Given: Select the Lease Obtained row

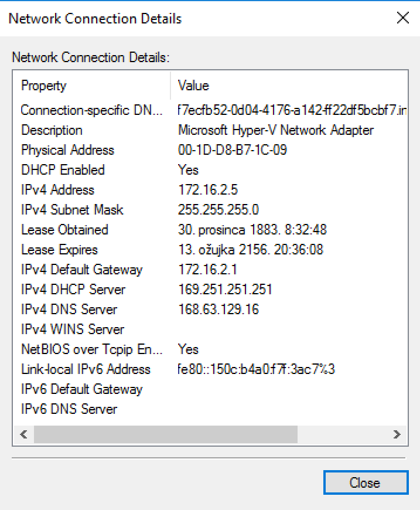Looking at the screenshot, I should point(210,230).
